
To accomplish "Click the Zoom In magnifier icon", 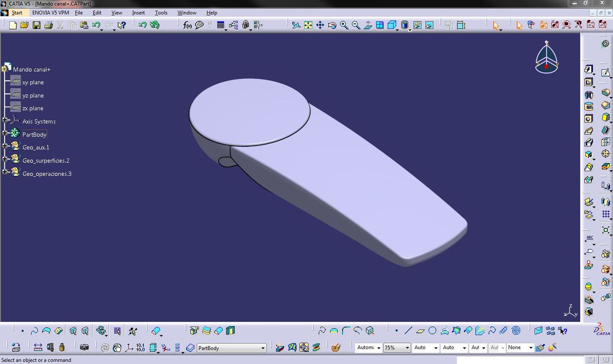I will [344, 25].
